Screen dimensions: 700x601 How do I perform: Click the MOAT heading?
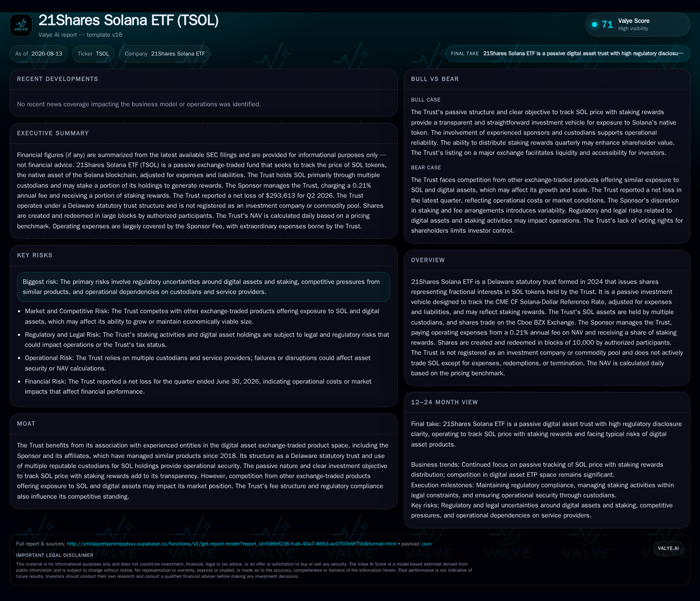(x=26, y=424)
